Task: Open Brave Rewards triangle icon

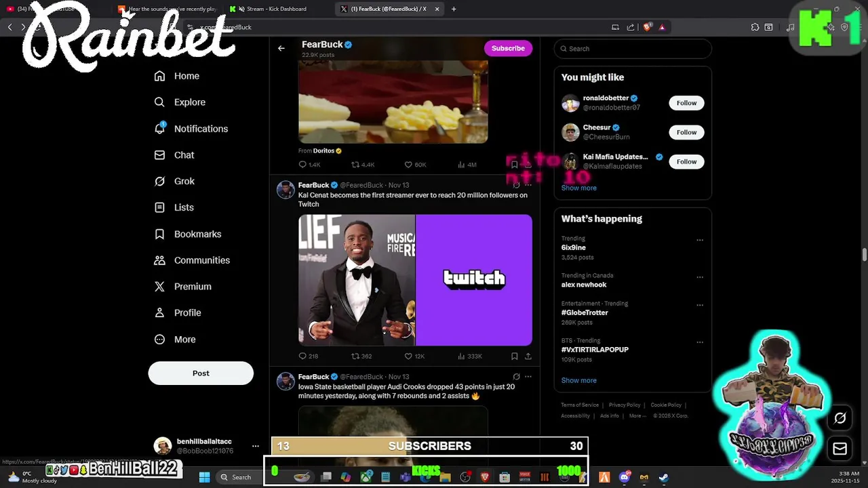Action: pyautogui.click(x=662, y=27)
